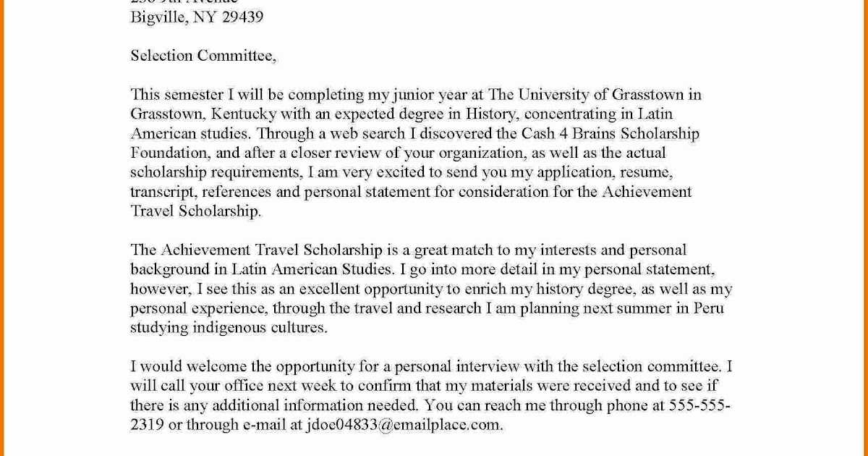Click the word 'transcript,' in first paragraph

coord(164,192)
